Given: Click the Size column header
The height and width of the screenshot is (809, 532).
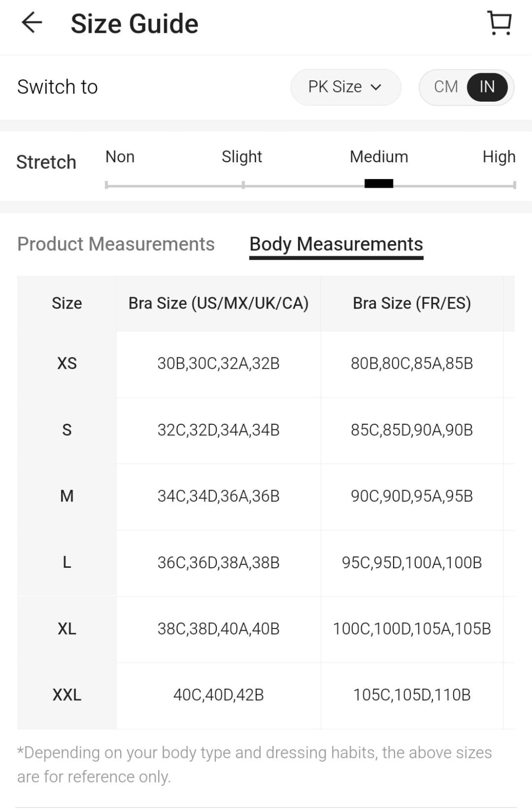Looking at the screenshot, I should coord(67,303).
